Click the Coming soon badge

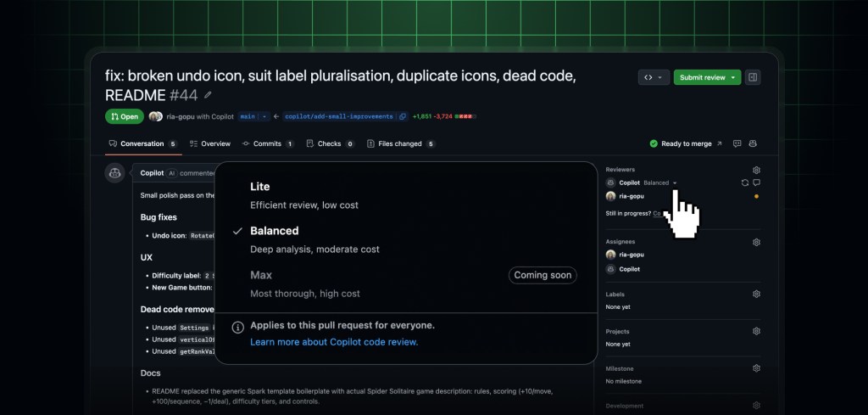(x=542, y=275)
